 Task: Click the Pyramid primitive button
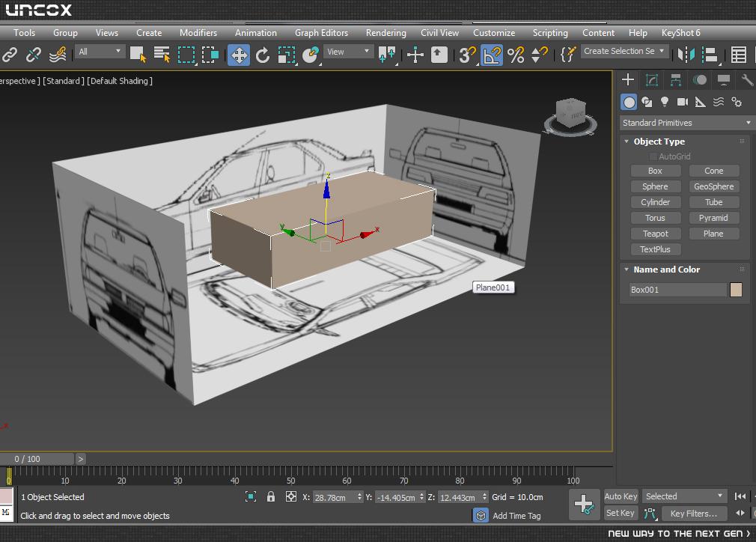713,218
